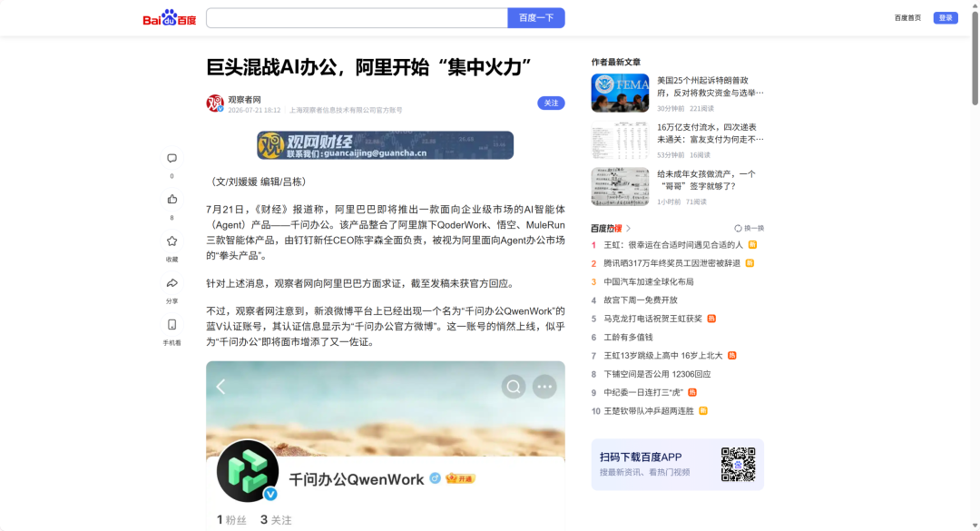Open article about 美国25个州起诉特朗普政府

point(710,86)
